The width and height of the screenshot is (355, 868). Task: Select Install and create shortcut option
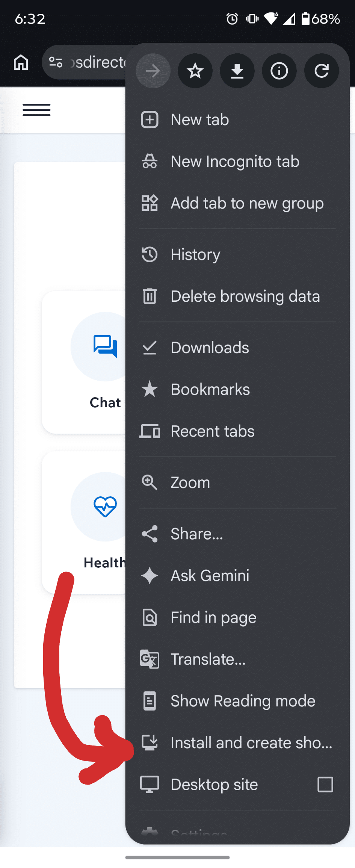[x=237, y=743]
